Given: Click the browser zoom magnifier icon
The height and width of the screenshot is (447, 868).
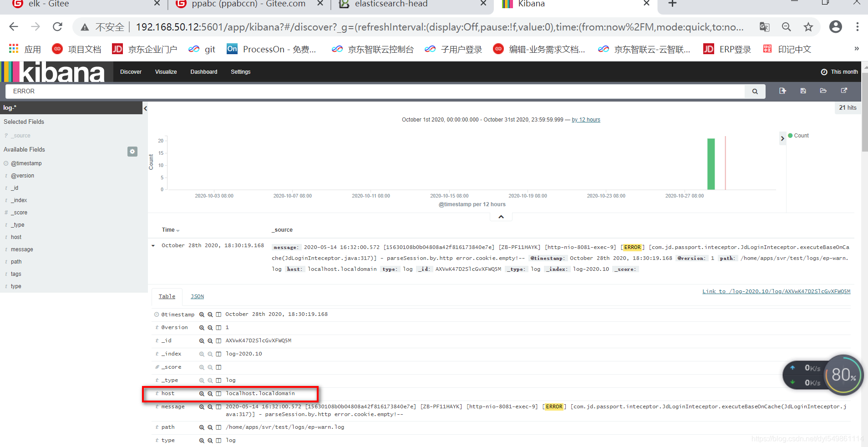Looking at the screenshot, I should click(786, 27).
